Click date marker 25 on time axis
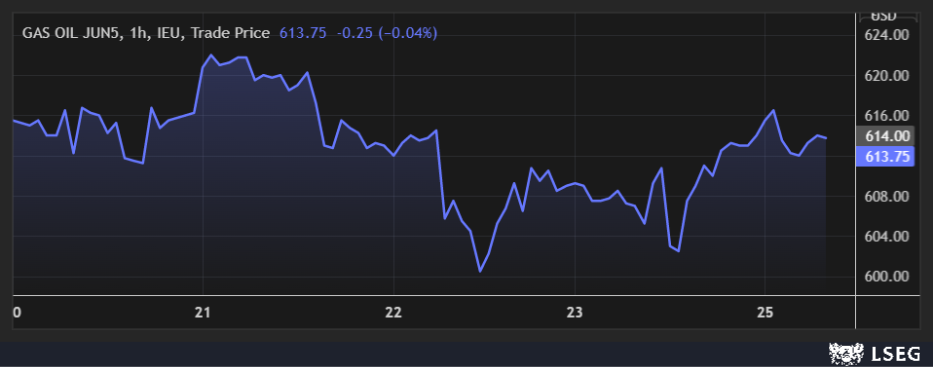The image size is (933, 367). [x=765, y=312]
